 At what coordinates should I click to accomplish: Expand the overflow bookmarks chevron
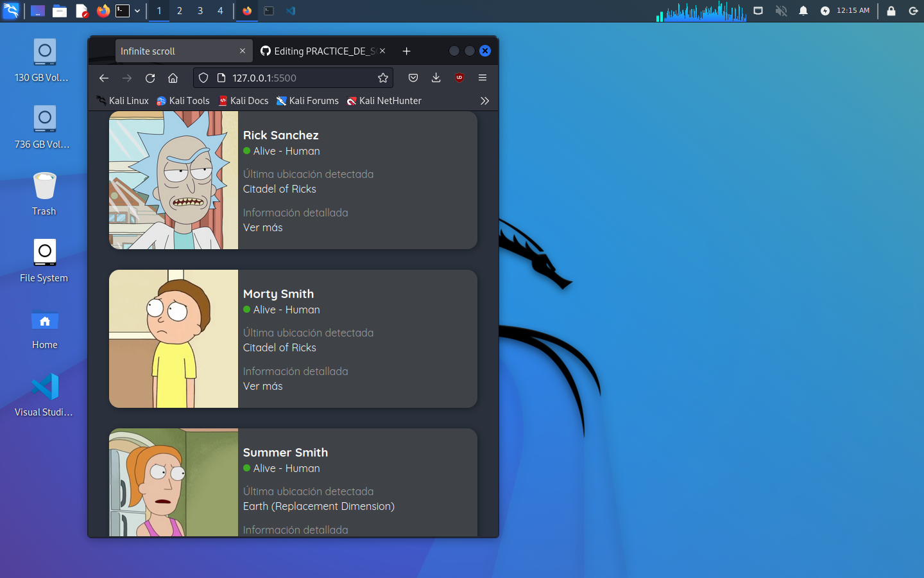[484, 101]
